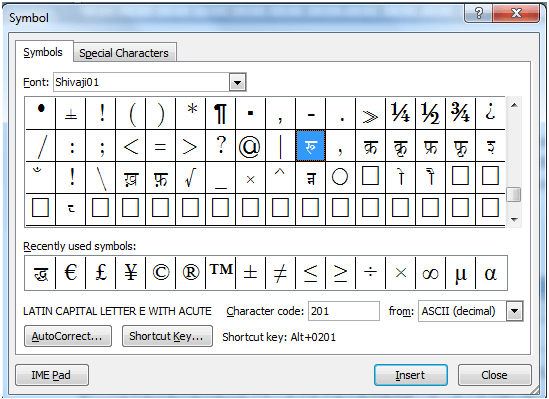
Task: Click the Character code input field
Action: click(344, 311)
